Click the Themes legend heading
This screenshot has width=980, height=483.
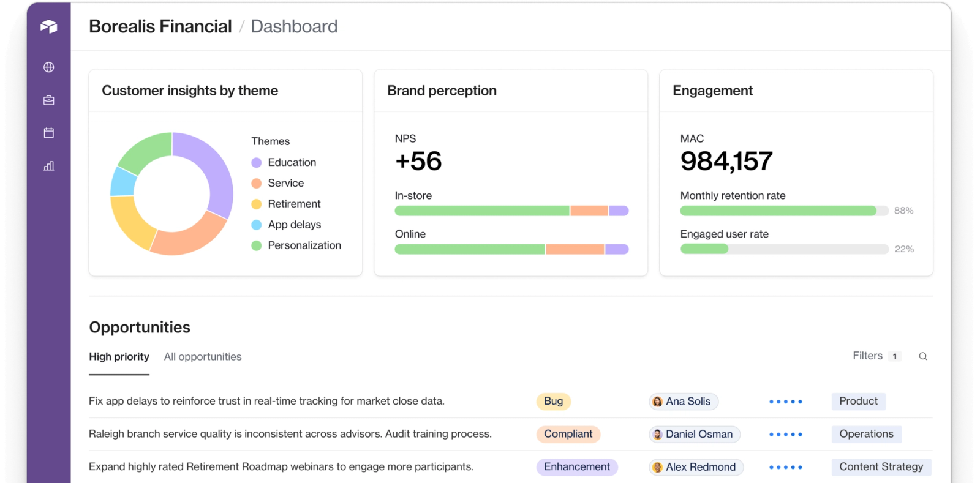270,141
